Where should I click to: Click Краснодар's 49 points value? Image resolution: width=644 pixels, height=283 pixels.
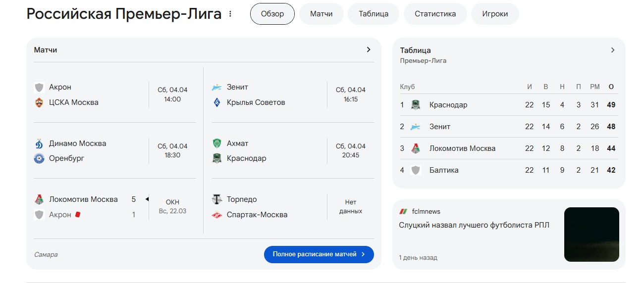coord(611,105)
